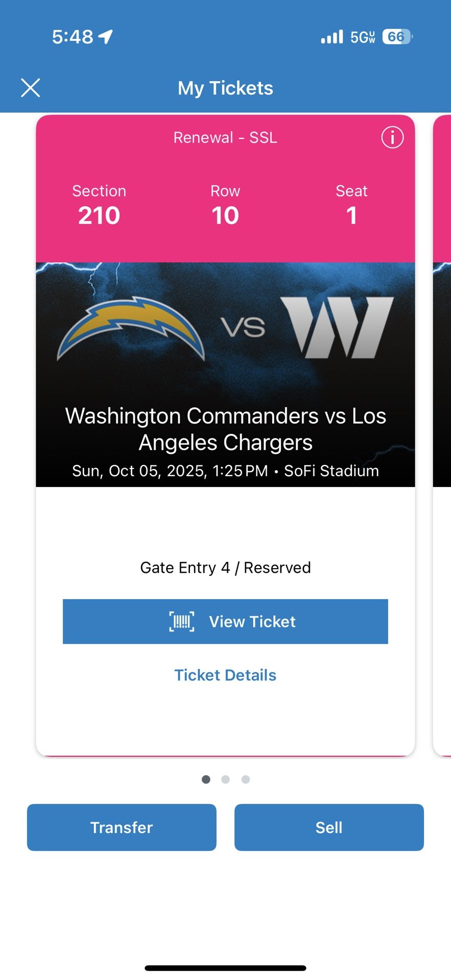Tap the battery level indicator

397,37
